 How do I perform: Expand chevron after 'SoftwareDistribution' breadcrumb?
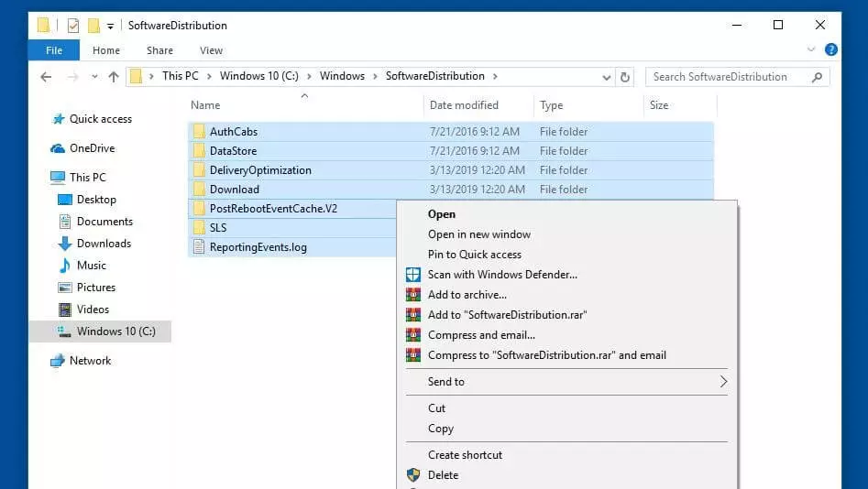(495, 76)
